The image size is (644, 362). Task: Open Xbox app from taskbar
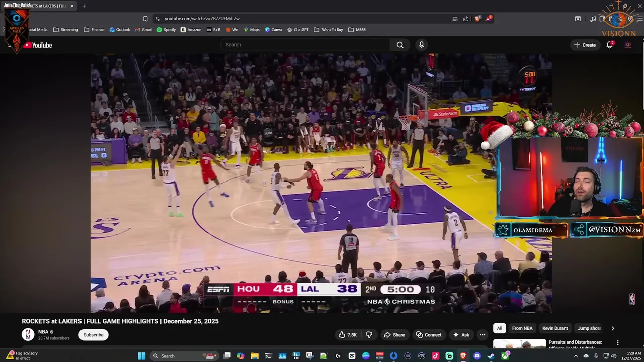[505, 356]
